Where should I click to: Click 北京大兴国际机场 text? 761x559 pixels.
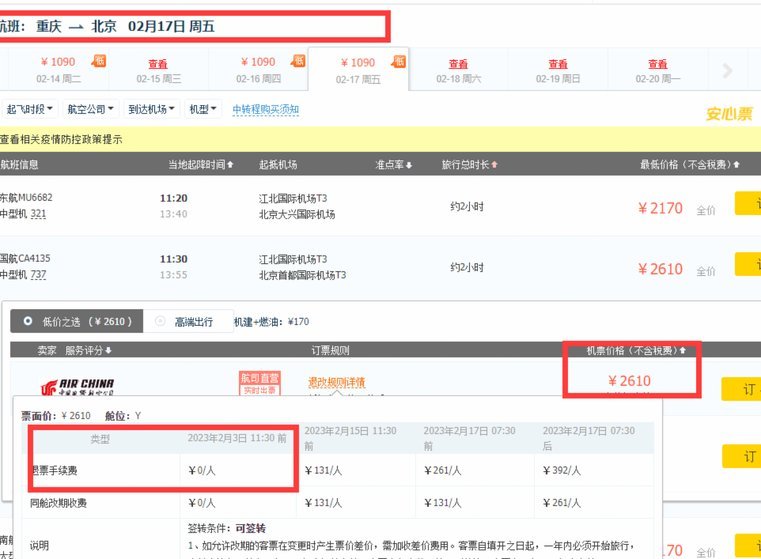pos(297,214)
